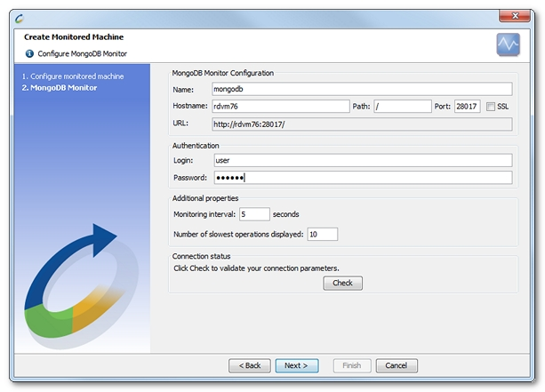Close the dialog window

click(515, 16)
